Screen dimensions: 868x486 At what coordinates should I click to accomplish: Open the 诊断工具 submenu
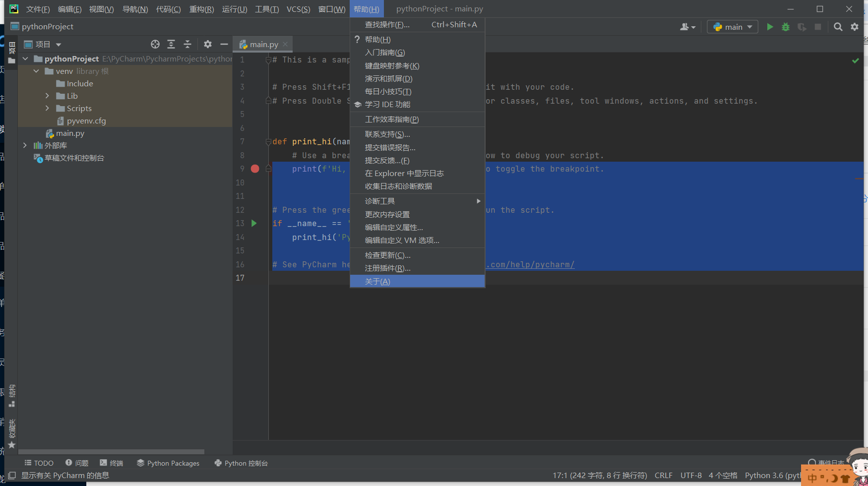pos(417,201)
